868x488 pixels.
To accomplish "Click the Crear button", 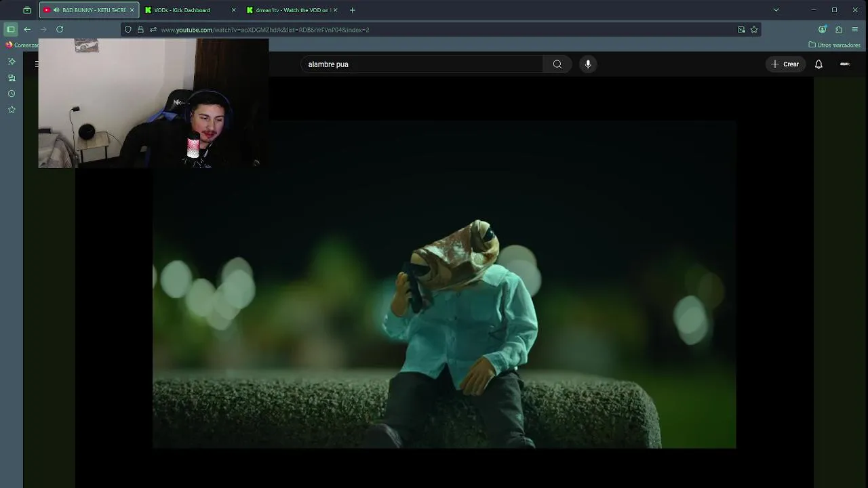I will pos(785,64).
